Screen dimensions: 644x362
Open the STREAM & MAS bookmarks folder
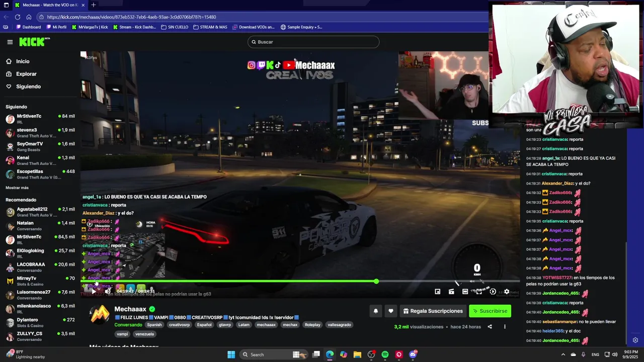210,27
